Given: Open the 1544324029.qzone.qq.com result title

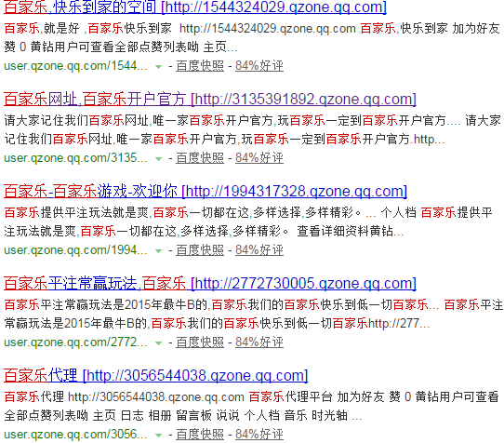Looking at the screenshot, I should click(194, 7).
